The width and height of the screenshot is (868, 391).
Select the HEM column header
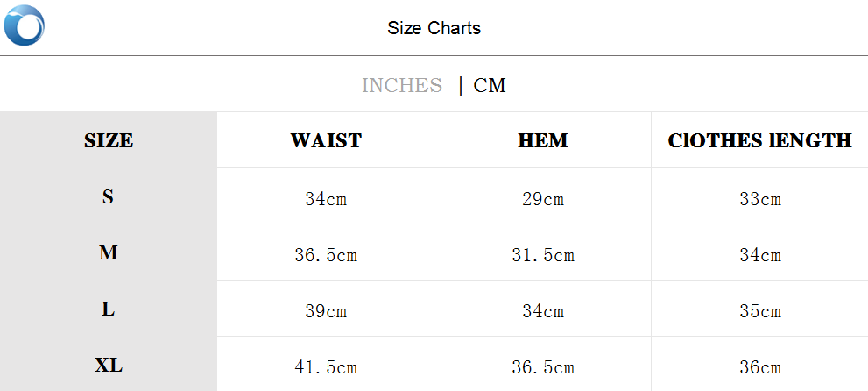pos(543,140)
